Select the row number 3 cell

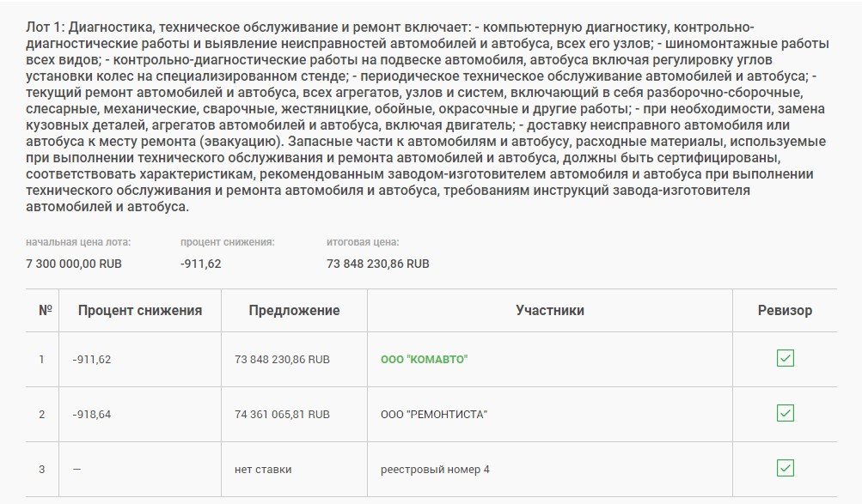tap(41, 469)
